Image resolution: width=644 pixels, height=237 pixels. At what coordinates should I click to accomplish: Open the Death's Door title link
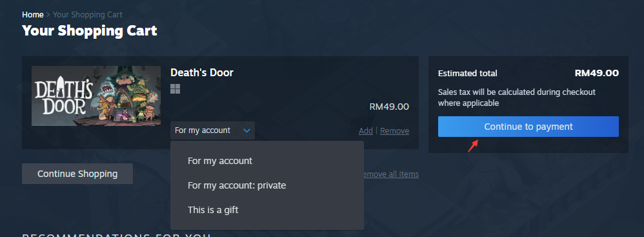[x=202, y=73]
